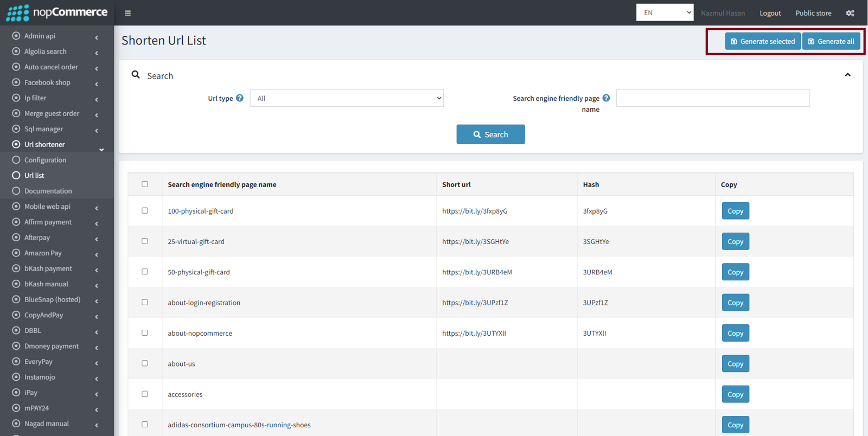Click the Nagad manual circle icon
This screenshot has width=868, height=436.
click(x=16, y=424)
